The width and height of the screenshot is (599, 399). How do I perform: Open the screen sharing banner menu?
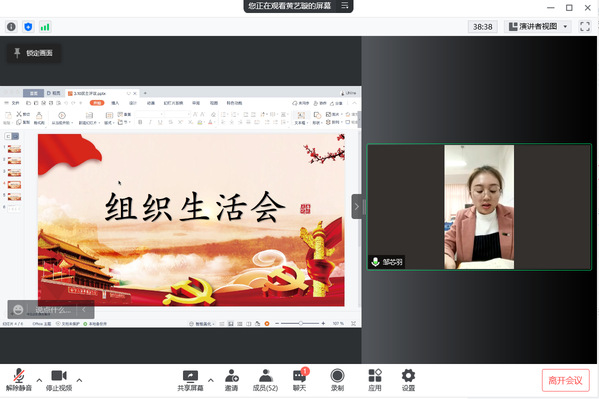pos(345,5)
